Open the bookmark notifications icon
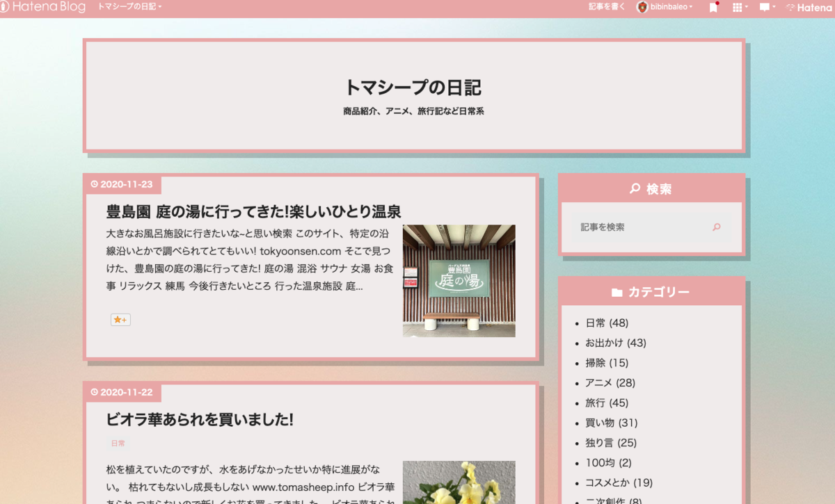Image resolution: width=835 pixels, height=504 pixels. 713,7
